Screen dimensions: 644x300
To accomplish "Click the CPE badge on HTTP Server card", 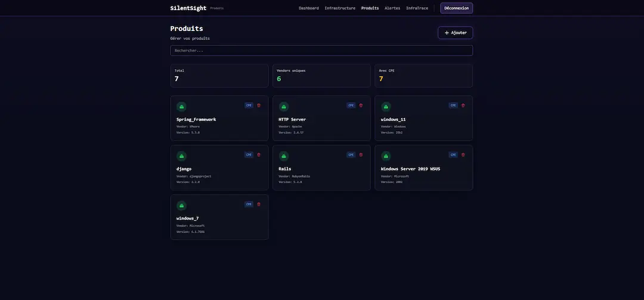I will [x=351, y=105].
